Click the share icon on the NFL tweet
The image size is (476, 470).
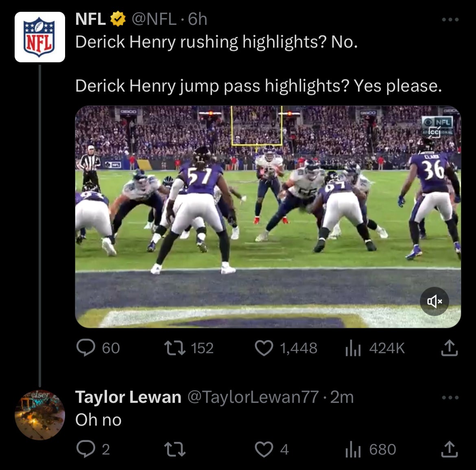[449, 348]
